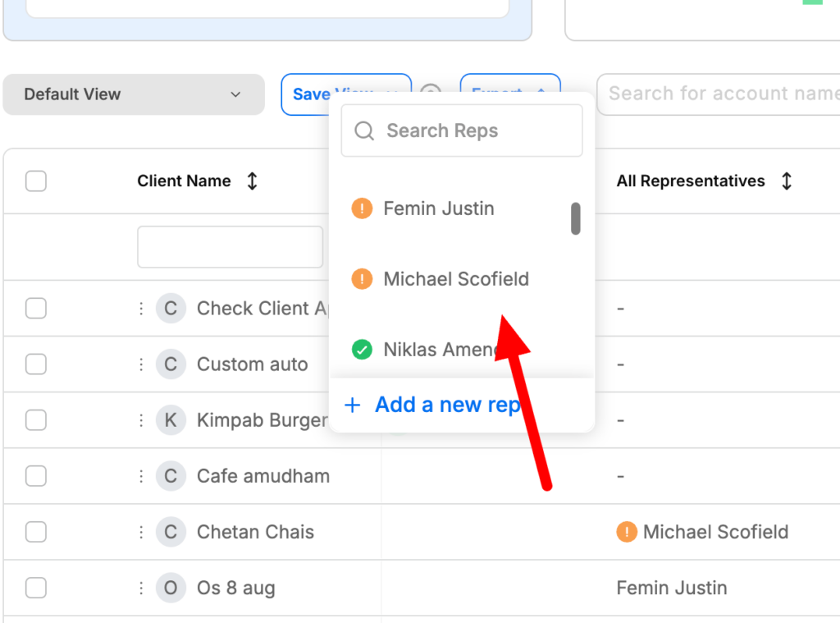Select Femin Justin from the reps list
Screen dimensions: 840x623
439,208
